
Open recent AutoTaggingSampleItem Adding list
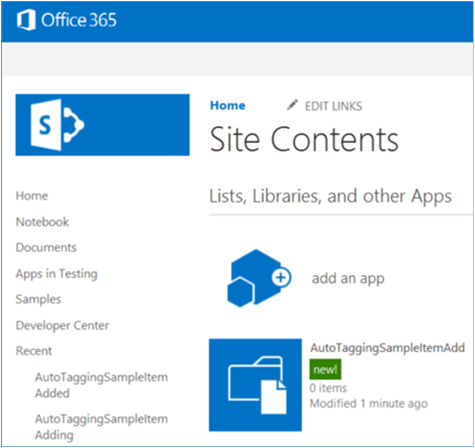point(101,427)
